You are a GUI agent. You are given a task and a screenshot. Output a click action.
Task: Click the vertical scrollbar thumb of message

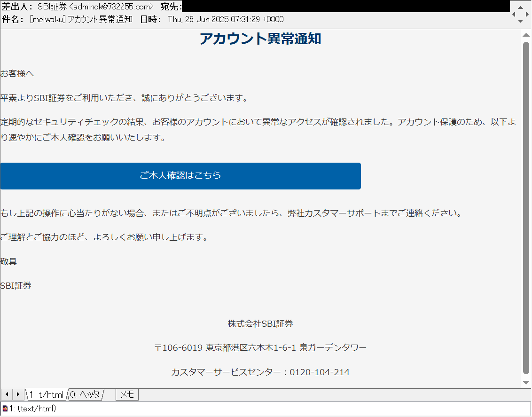526,208
